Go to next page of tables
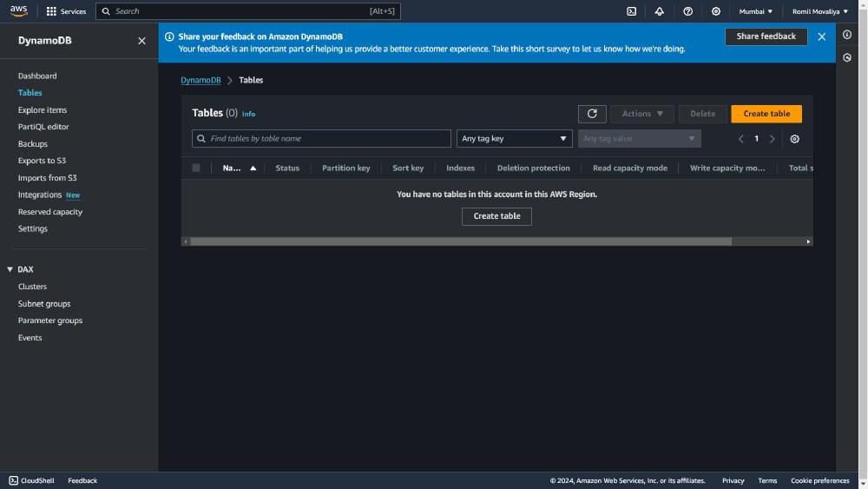Image resolution: width=868 pixels, height=489 pixels. pos(773,139)
